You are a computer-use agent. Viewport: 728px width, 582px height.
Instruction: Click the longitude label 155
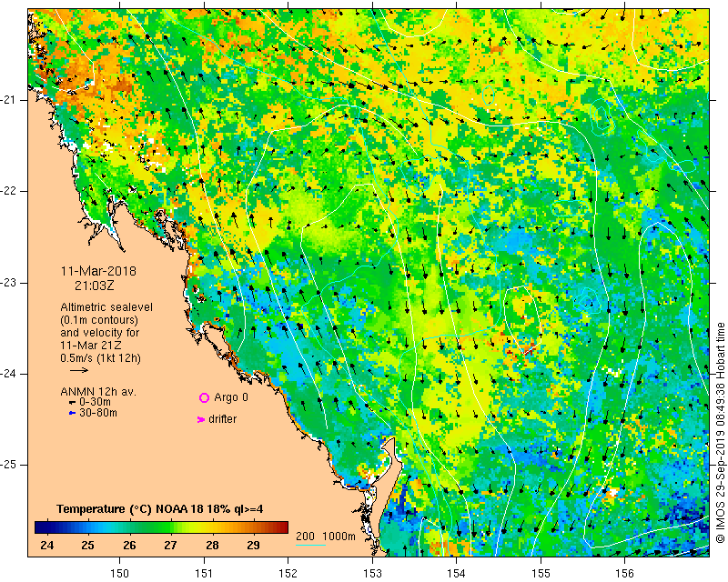click(x=541, y=574)
